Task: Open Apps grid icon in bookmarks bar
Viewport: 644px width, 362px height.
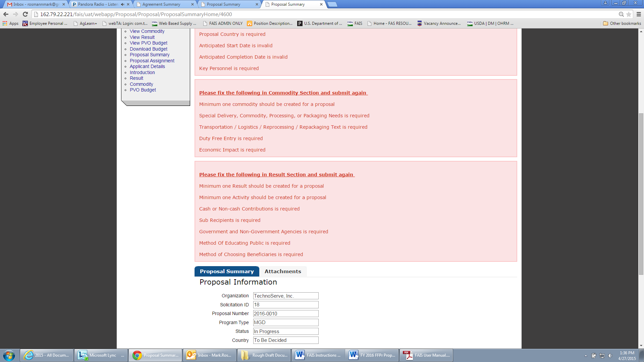Action: 5,23
